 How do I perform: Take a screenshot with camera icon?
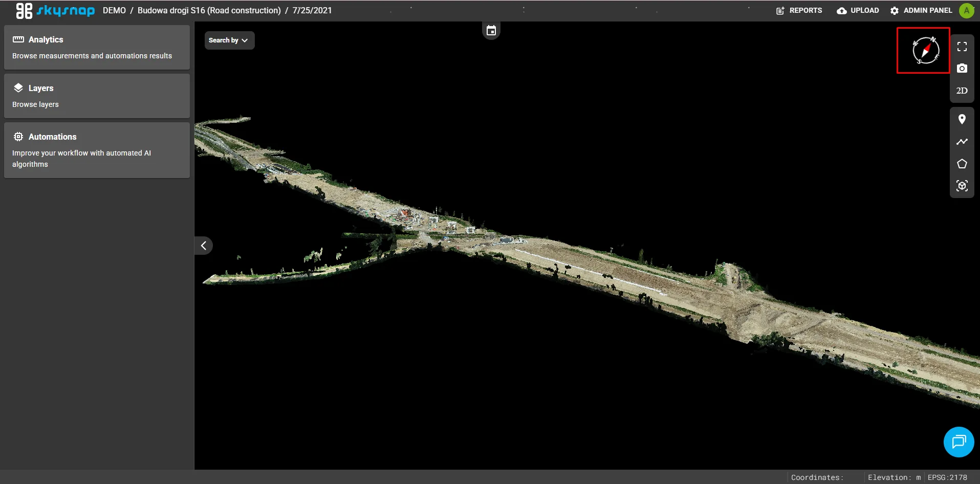pos(962,69)
